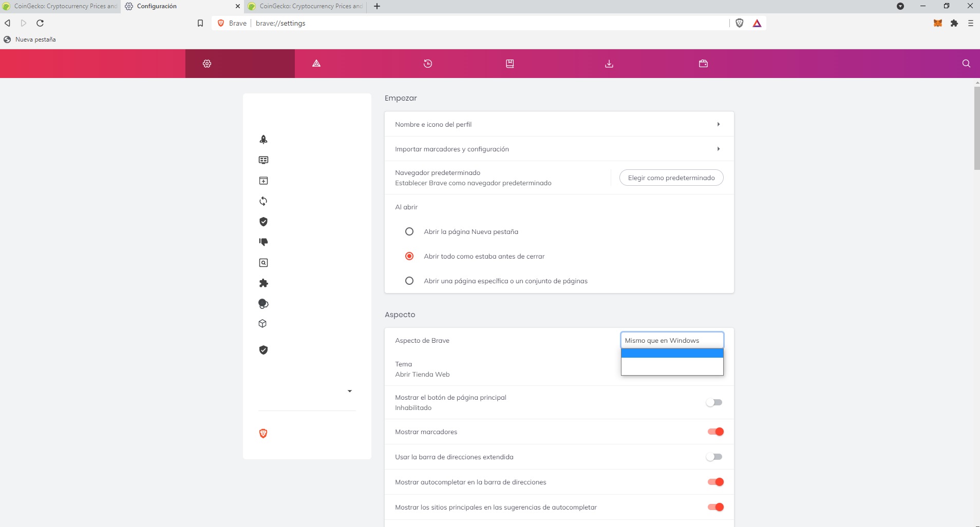Image resolution: width=980 pixels, height=527 pixels.
Task: Choose the last blank dropdown option
Action: [672, 370]
